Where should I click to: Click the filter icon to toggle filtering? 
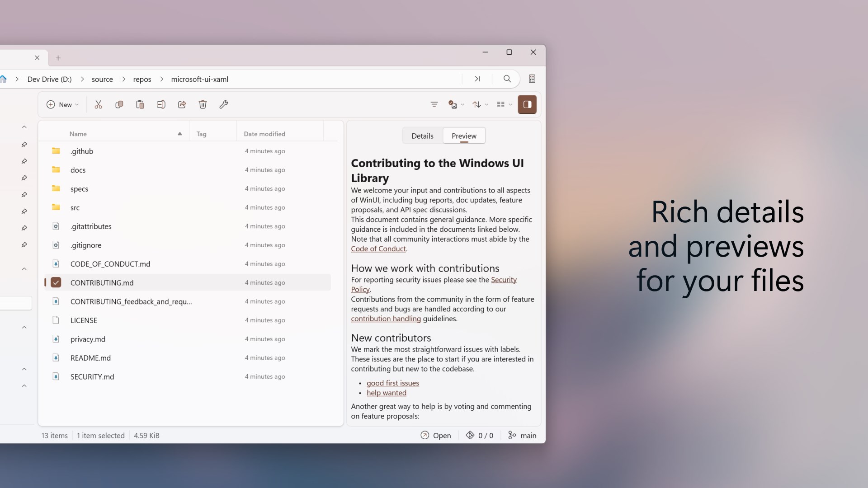(434, 104)
